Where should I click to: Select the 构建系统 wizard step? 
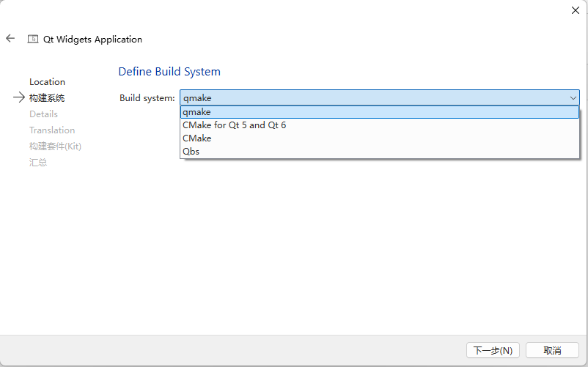pos(47,98)
